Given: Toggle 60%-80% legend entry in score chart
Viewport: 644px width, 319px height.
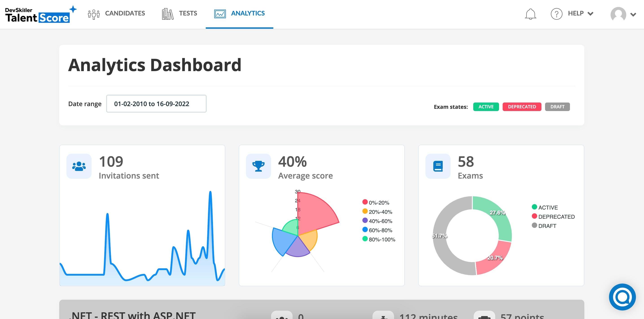Looking at the screenshot, I should [x=377, y=230].
